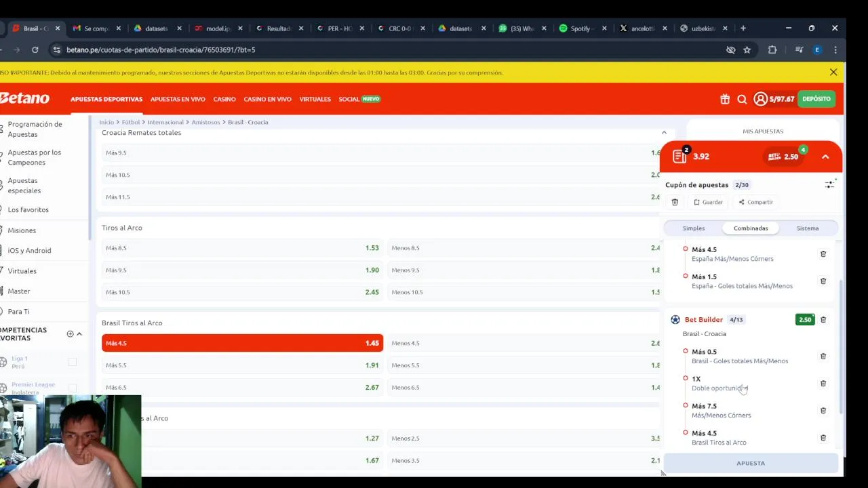The image size is (868, 488).
Task: Go to Amistosos in the breadcrumb
Action: click(x=205, y=122)
